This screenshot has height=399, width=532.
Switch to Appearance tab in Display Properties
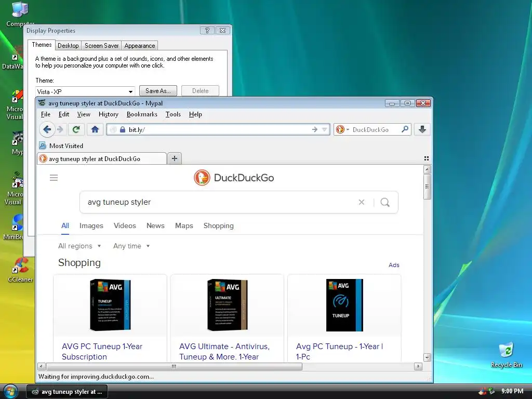(x=139, y=46)
